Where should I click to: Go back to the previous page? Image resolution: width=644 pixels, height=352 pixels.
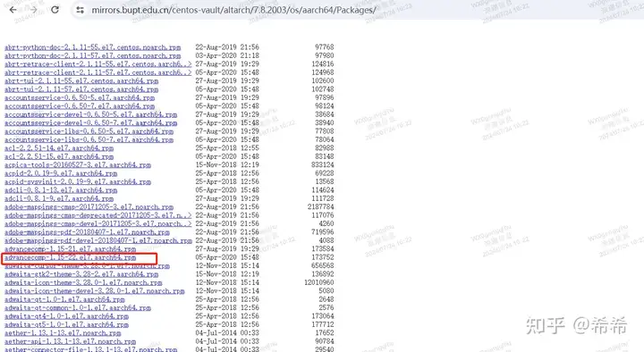(13, 10)
